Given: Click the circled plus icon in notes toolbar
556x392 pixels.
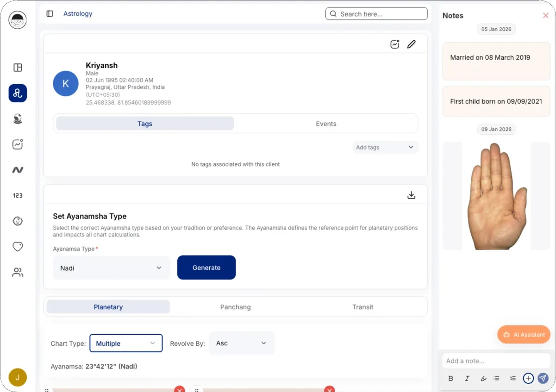Looking at the screenshot, I should point(528,378).
